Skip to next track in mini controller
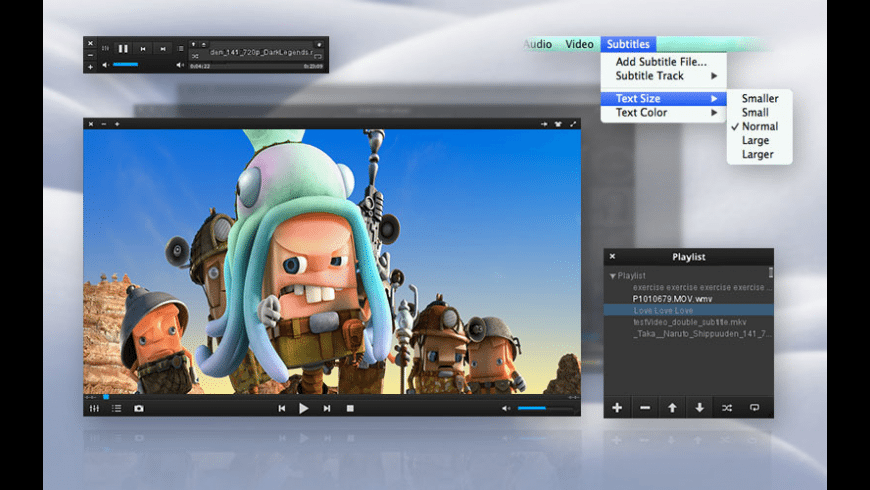This screenshot has height=490, width=870. [163, 49]
